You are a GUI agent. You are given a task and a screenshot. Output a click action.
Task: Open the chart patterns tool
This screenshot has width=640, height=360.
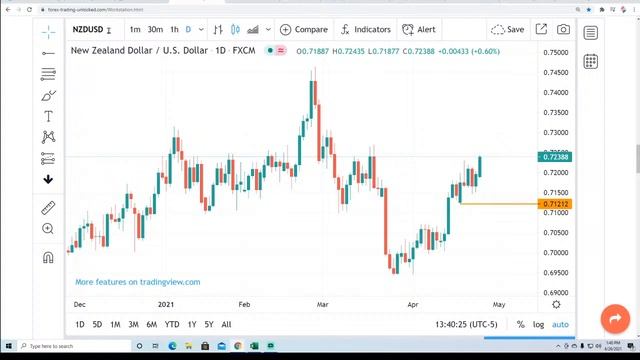(x=48, y=137)
